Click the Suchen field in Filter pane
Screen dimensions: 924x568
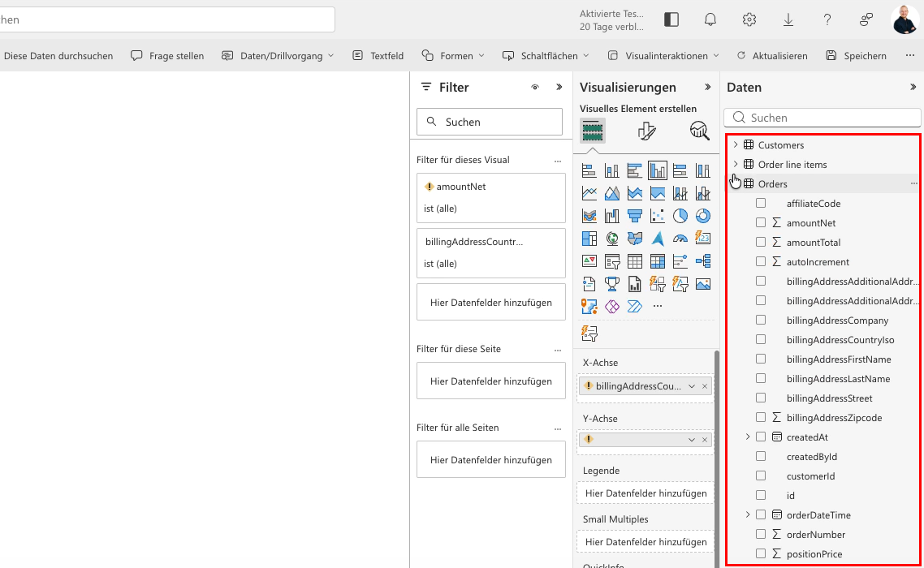tap(490, 122)
